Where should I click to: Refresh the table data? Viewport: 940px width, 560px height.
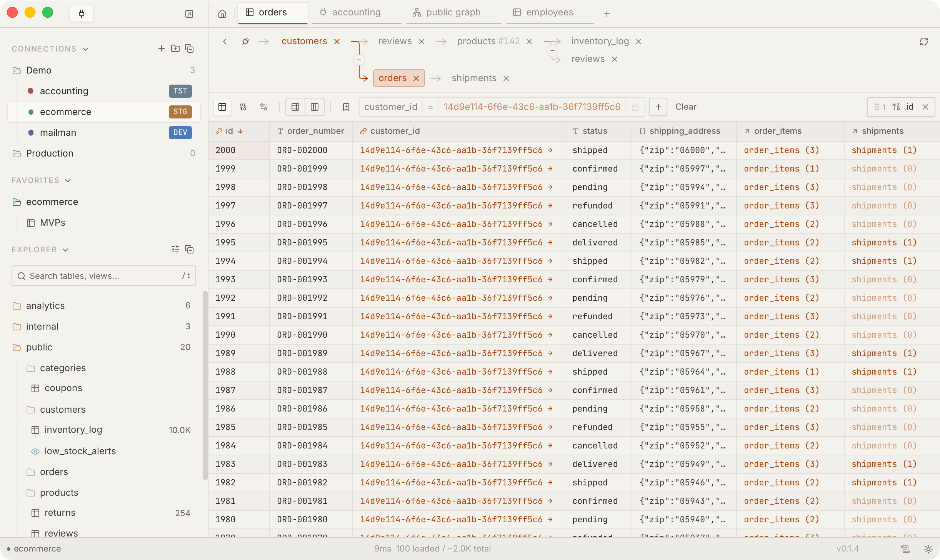click(924, 42)
